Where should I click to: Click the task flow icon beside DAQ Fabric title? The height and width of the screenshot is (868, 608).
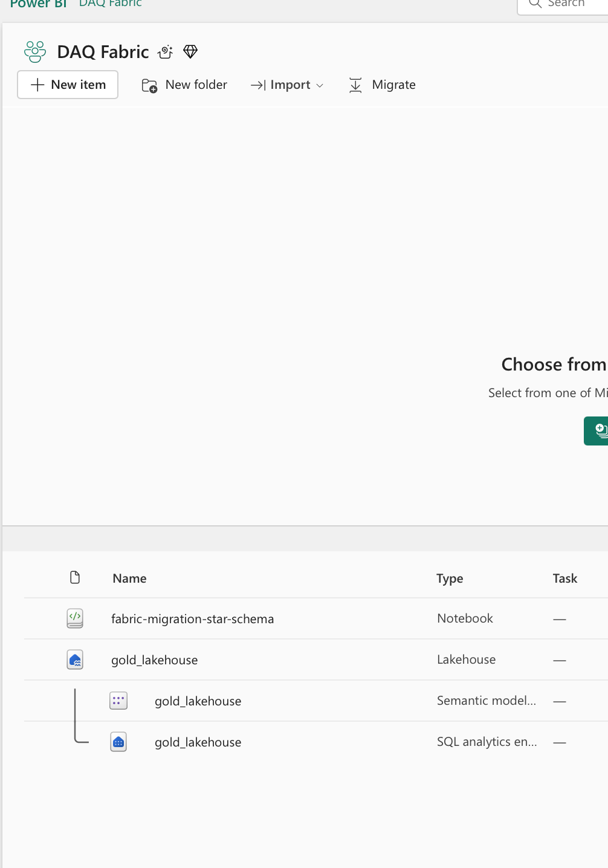coord(165,52)
